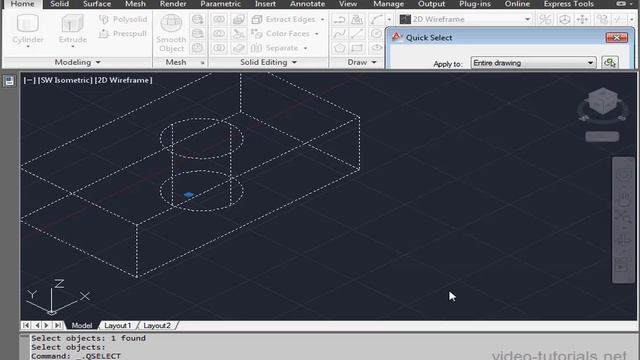
Task: Click the [SW Isometric] view control
Action: [65, 80]
